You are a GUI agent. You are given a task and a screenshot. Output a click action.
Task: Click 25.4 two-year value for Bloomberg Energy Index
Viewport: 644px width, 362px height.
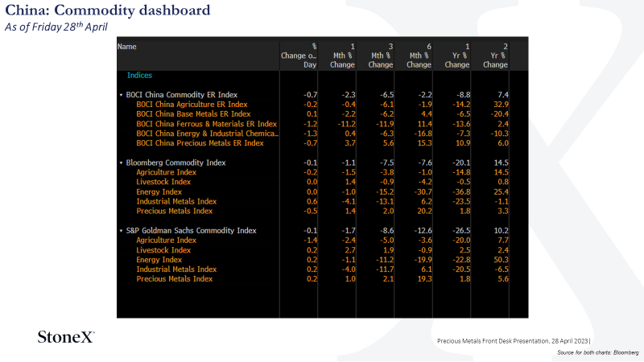pos(501,191)
